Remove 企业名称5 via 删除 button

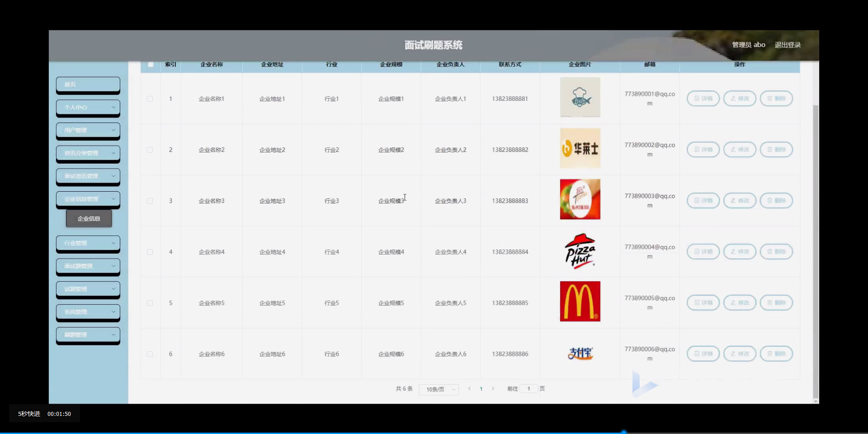tap(776, 303)
